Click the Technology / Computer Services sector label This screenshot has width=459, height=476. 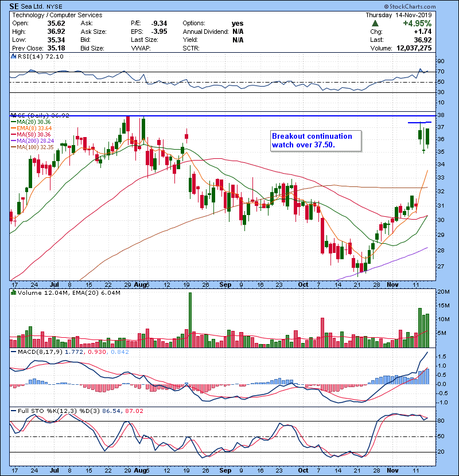pos(57,15)
